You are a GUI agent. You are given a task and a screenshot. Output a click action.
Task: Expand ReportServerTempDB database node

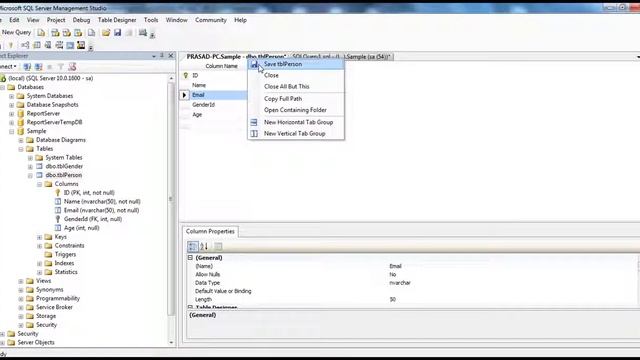tap(11, 122)
